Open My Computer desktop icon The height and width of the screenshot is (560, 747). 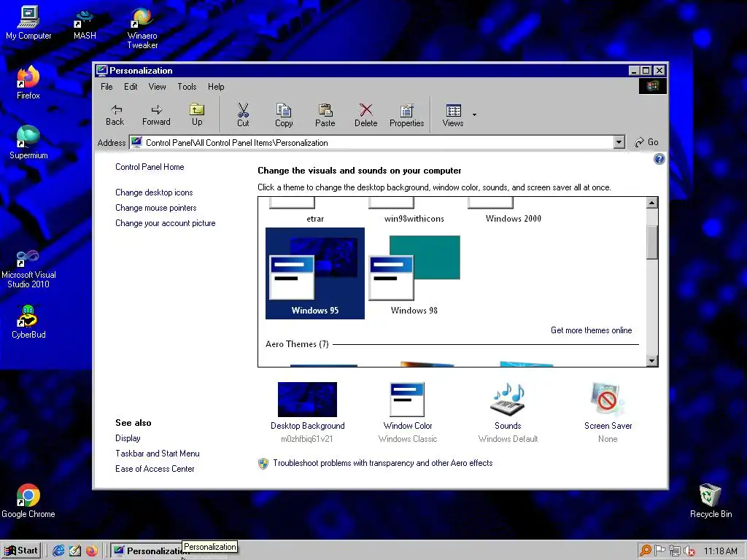[x=28, y=23]
